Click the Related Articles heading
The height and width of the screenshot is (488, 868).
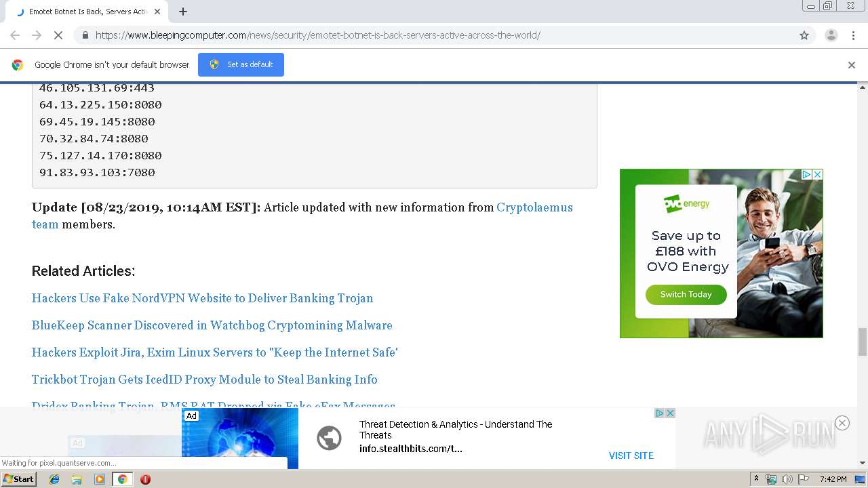tap(83, 271)
